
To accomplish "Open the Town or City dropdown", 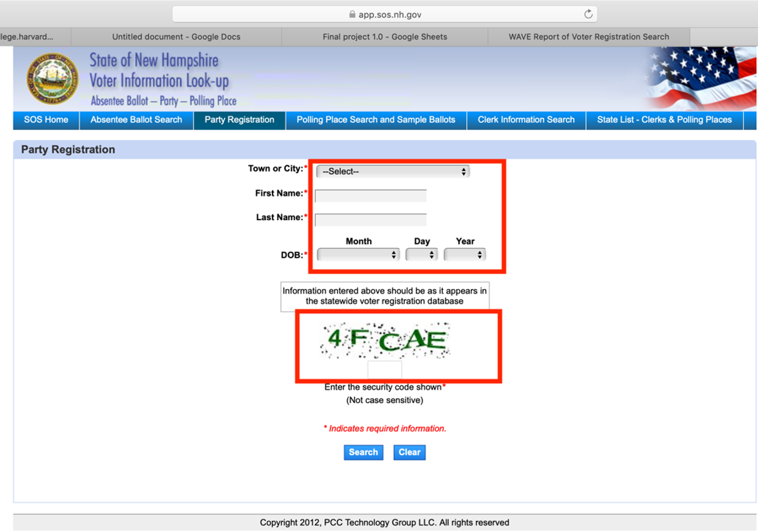I will pyautogui.click(x=393, y=172).
